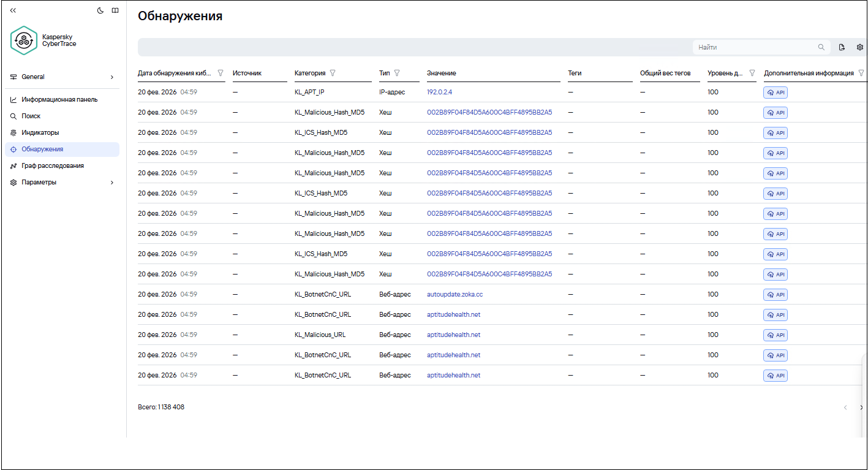Open aptitudehealth.net link in the KL_Malicious_URL row

pyautogui.click(x=453, y=335)
